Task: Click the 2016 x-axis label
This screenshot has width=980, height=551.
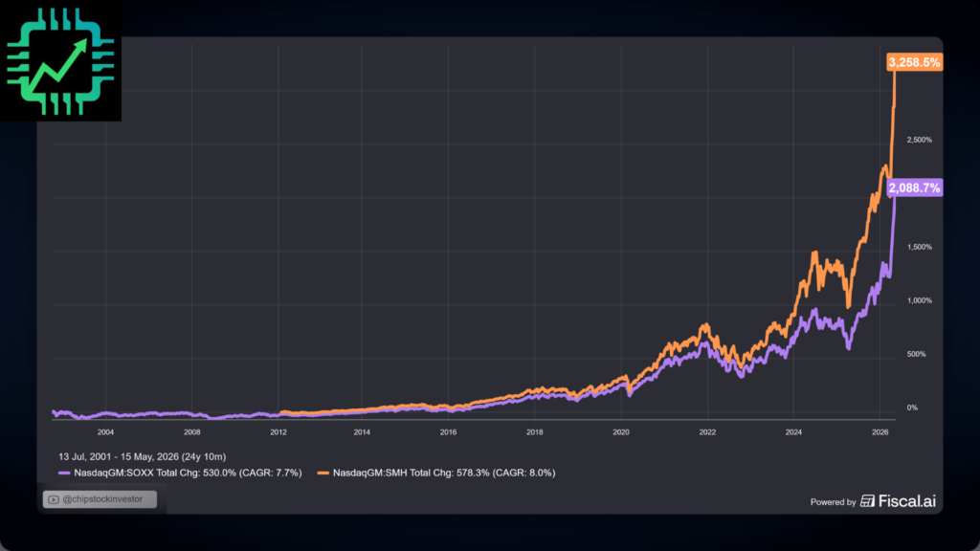Action: point(448,432)
